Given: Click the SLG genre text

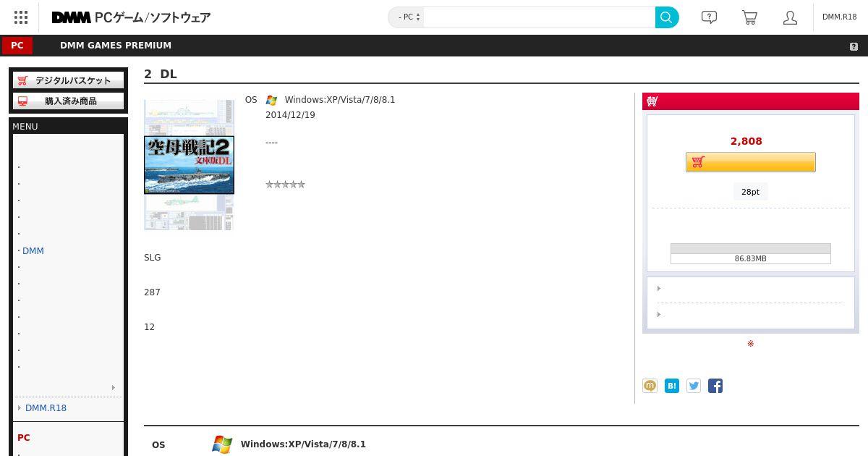Looking at the screenshot, I should 153,258.
